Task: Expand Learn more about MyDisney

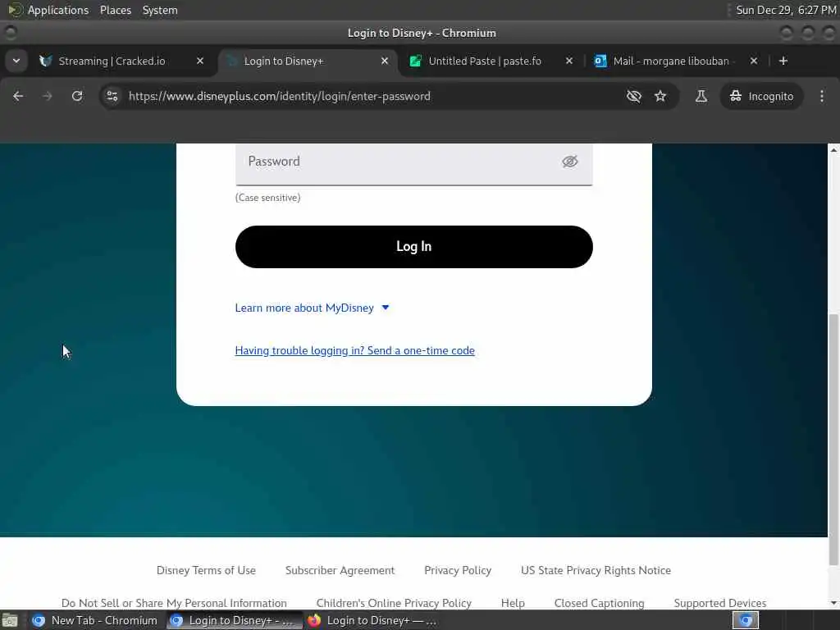Action: click(x=312, y=308)
